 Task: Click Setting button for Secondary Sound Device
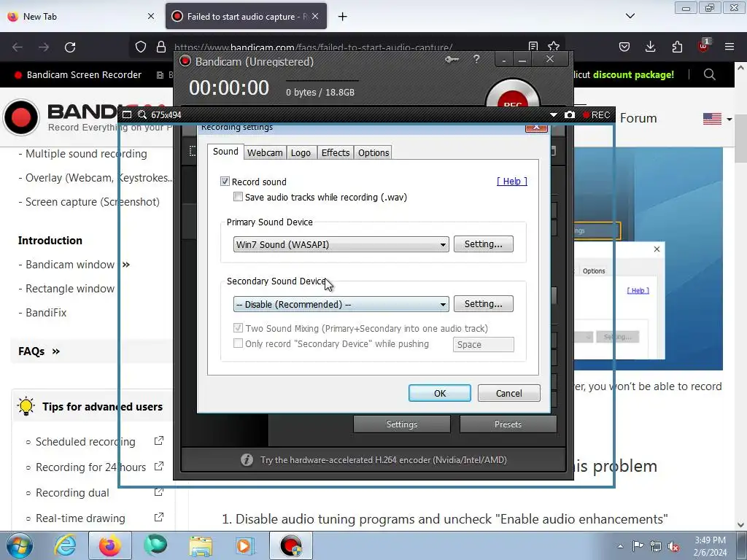(x=483, y=304)
